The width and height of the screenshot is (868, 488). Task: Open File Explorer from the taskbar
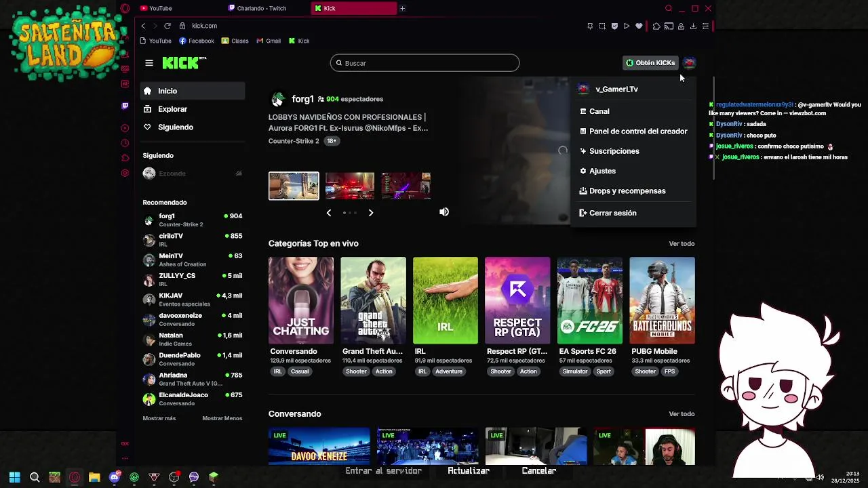coord(94,477)
